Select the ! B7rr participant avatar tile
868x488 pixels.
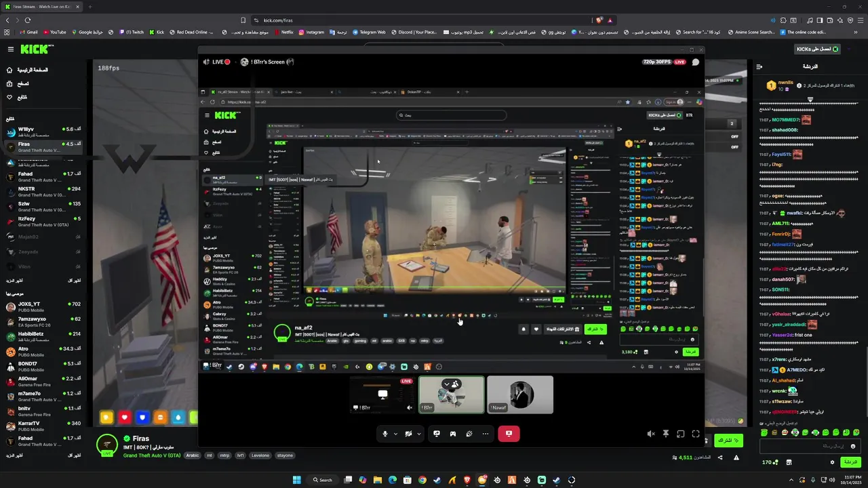(452, 394)
